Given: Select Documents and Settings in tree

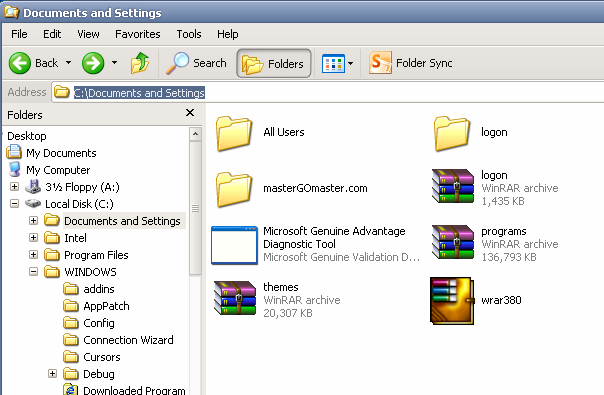Looking at the screenshot, I should [122, 221].
